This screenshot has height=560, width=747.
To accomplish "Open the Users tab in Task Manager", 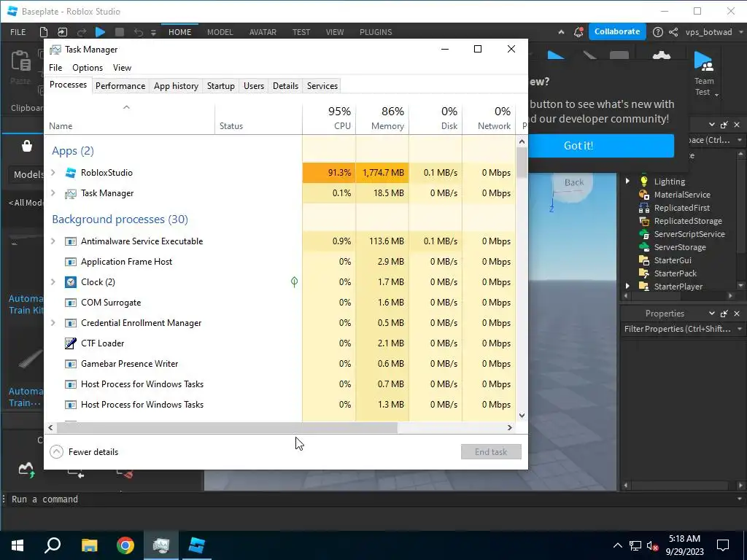I will pyautogui.click(x=253, y=86).
